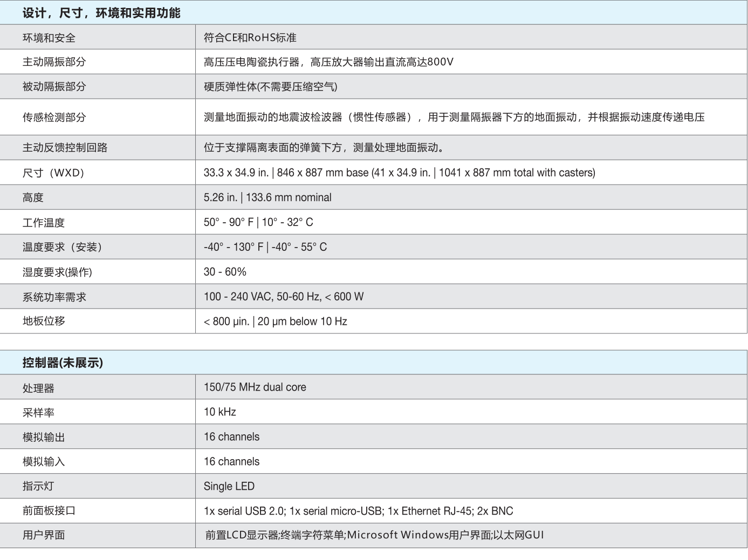The image size is (748, 560).
Task: Click the 模拟输出 label
Action: tap(44, 437)
